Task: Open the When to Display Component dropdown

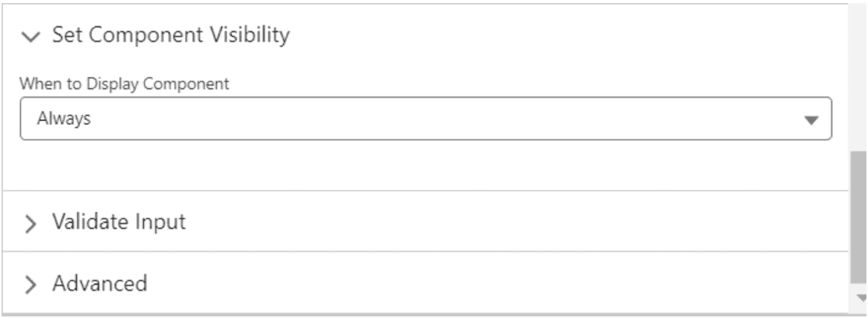Action: [x=425, y=119]
